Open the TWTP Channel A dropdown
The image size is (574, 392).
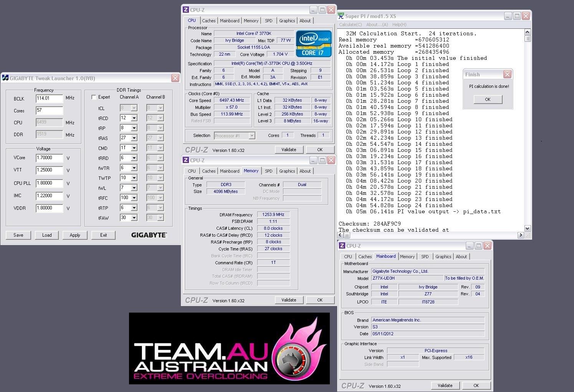click(134, 178)
